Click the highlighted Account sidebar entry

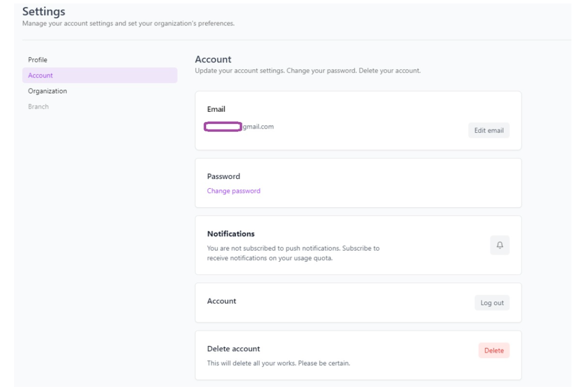coord(39,75)
